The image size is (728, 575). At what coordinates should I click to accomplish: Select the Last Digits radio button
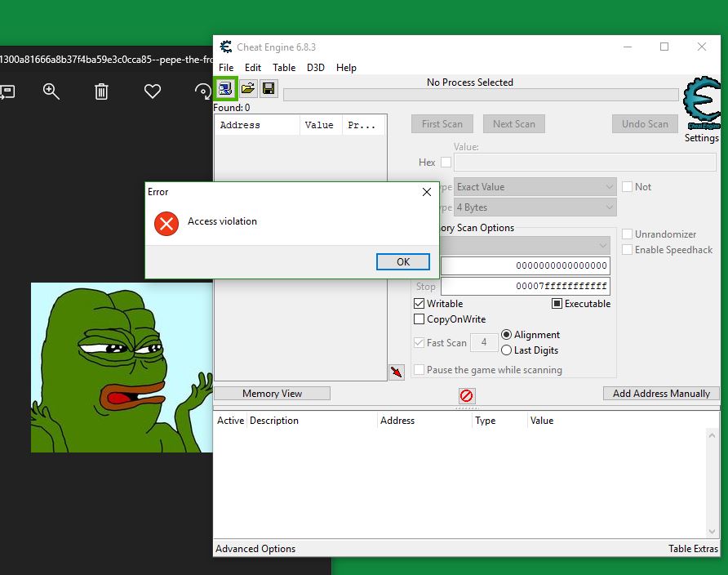click(x=507, y=350)
